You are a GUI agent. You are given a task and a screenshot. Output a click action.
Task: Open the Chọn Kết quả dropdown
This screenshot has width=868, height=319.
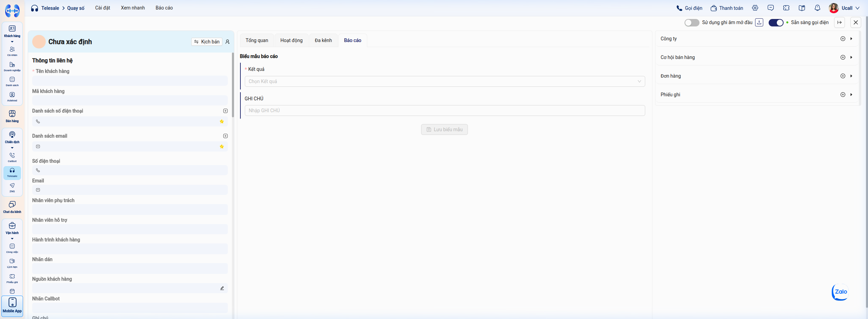coord(445,81)
